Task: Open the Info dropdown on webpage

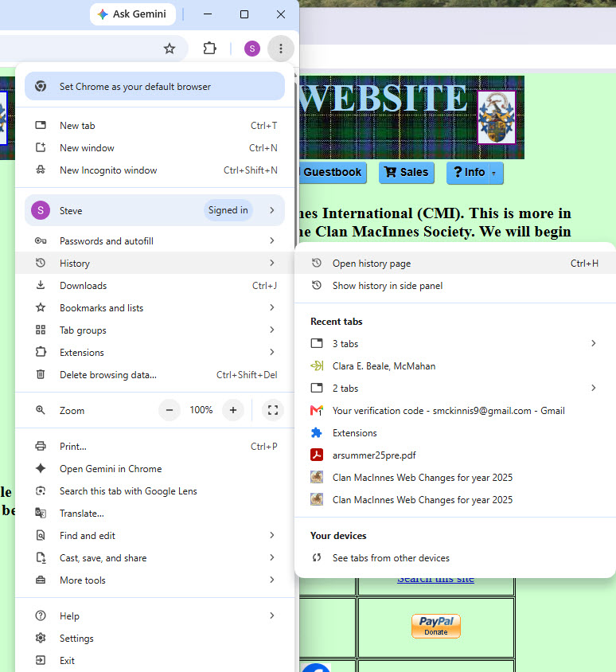Action: click(474, 172)
